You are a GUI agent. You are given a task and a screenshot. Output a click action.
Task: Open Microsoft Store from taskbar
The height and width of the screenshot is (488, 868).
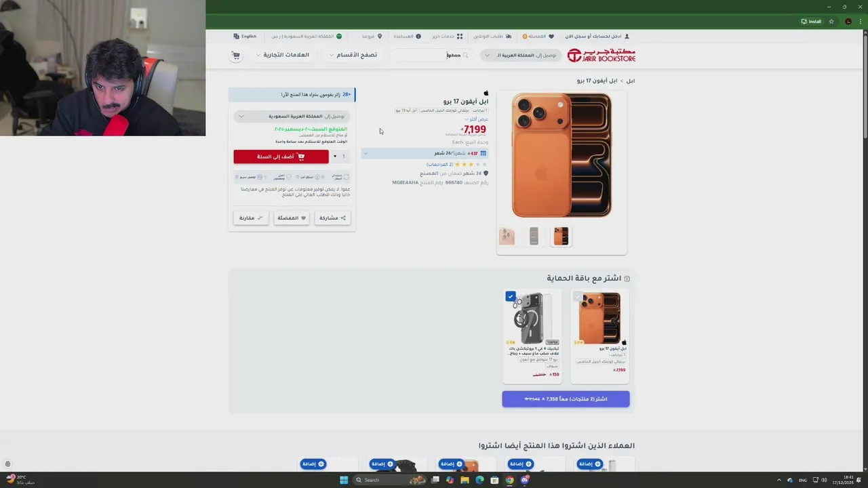[494, 480]
